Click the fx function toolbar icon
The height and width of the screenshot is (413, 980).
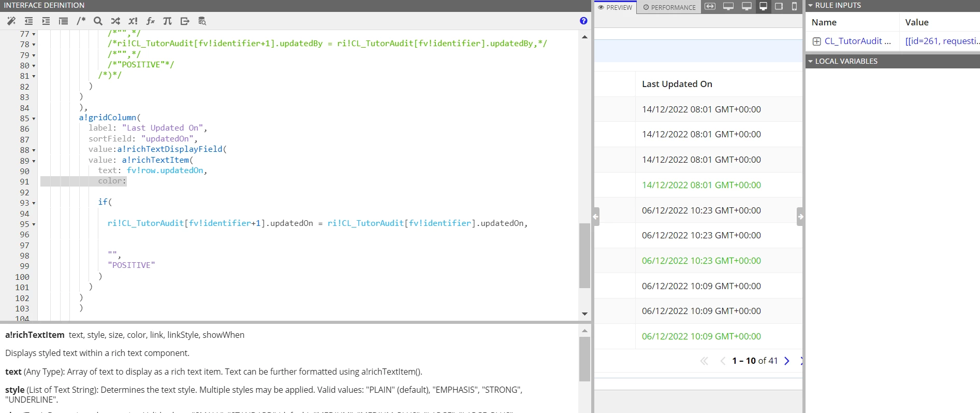(x=150, y=21)
